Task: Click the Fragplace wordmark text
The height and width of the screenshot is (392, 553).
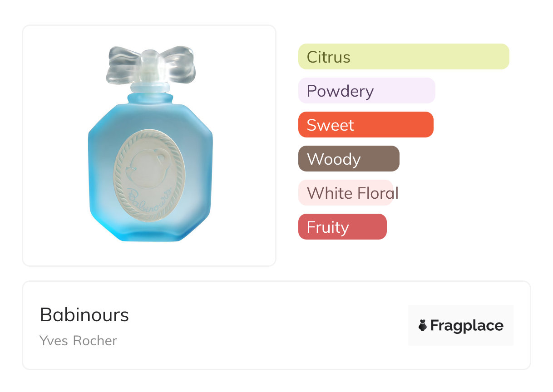Action: click(467, 325)
